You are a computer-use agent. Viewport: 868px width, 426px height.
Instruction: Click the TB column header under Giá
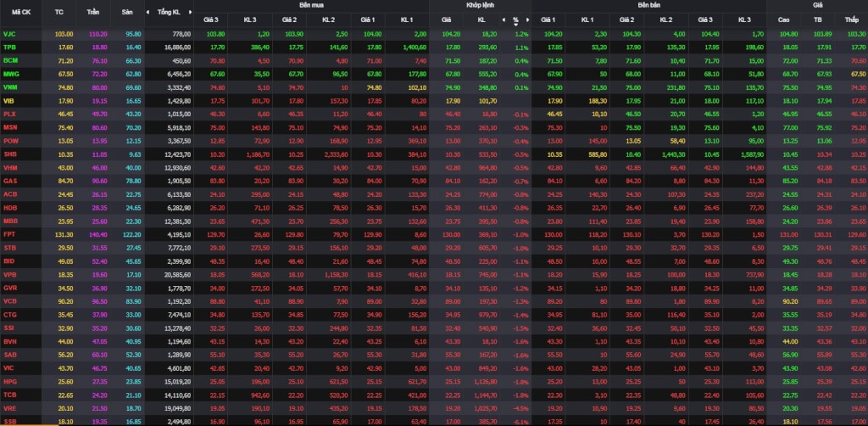[818, 20]
